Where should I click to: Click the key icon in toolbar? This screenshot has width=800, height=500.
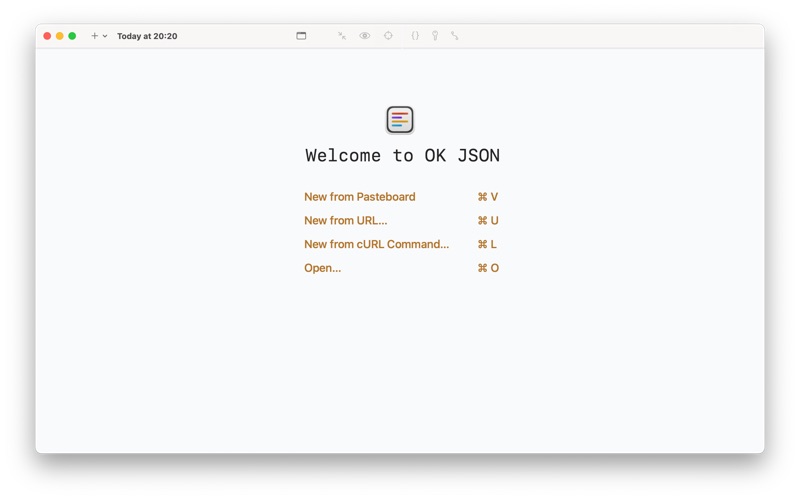pyautogui.click(x=435, y=36)
